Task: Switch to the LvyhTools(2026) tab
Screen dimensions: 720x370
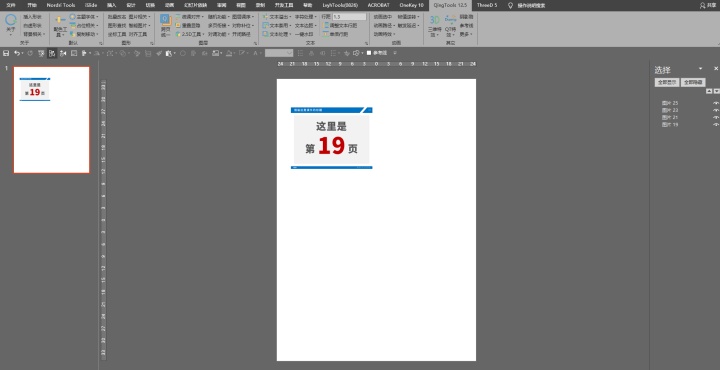Action: click(x=340, y=6)
